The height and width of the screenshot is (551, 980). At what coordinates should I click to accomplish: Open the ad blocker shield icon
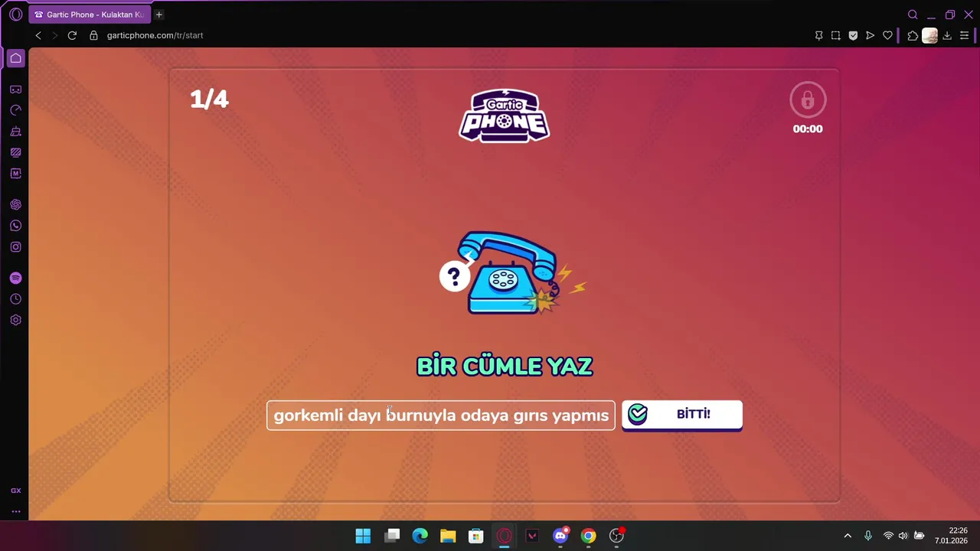tap(853, 35)
